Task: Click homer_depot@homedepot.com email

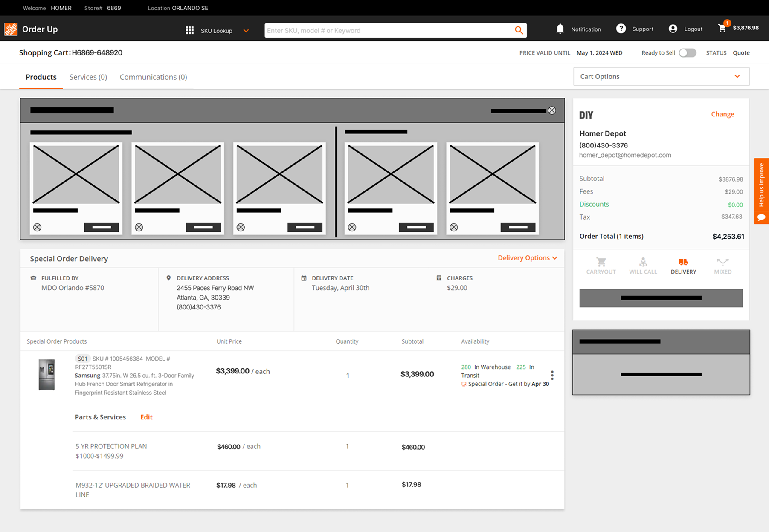Action: [625, 155]
